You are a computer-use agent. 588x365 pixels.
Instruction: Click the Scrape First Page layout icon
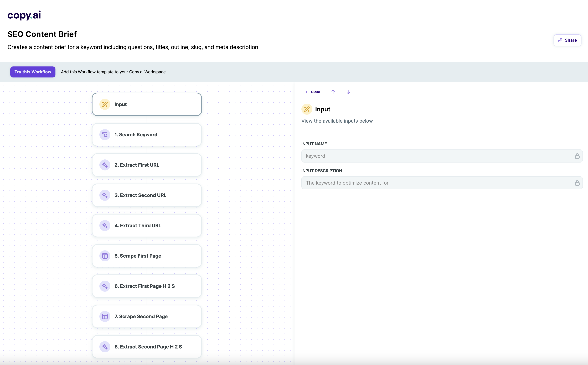coord(105,256)
